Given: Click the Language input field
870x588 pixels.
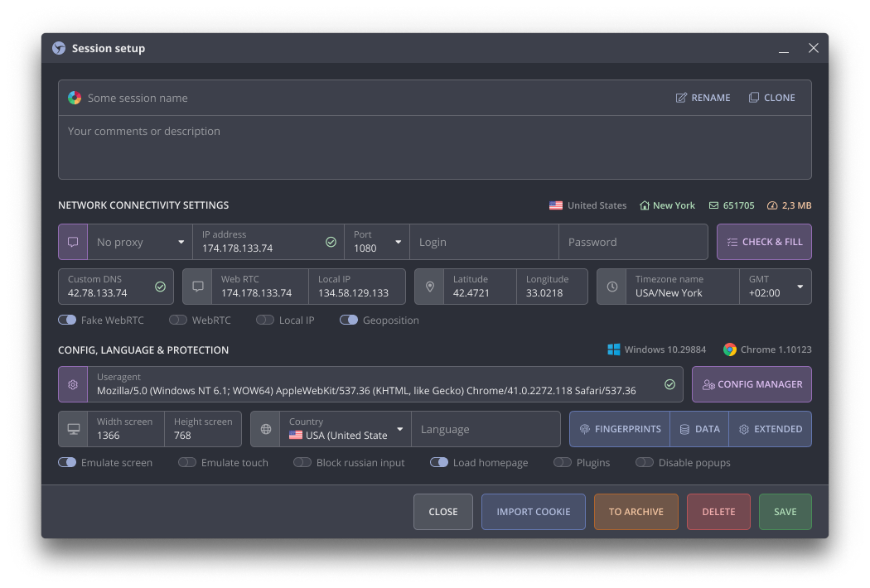Looking at the screenshot, I should (486, 429).
